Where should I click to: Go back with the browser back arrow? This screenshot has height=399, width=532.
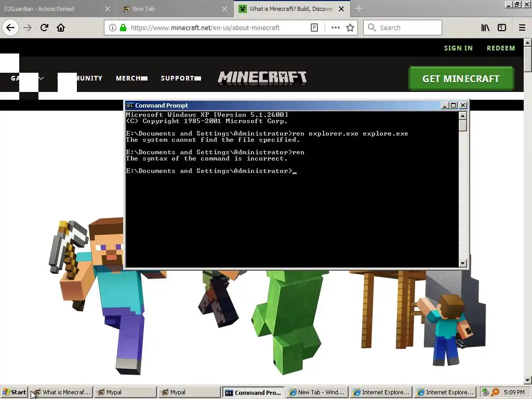[10, 28]
